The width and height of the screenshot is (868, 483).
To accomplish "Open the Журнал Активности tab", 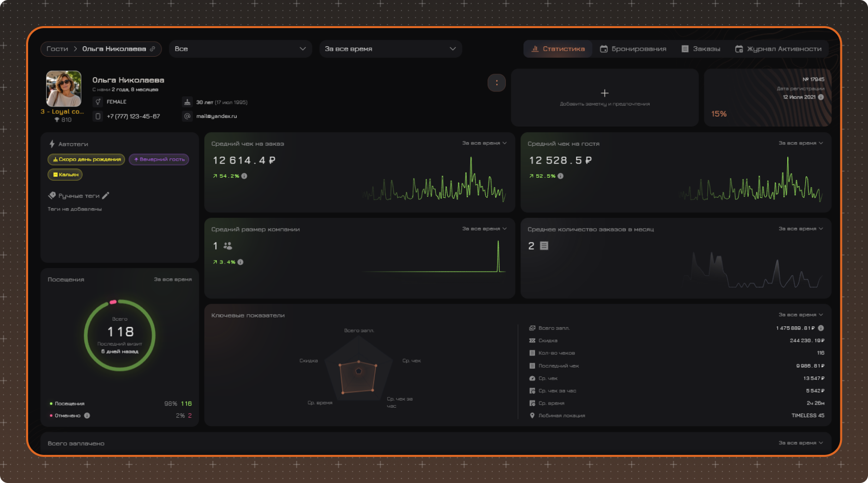I will 778,49.
